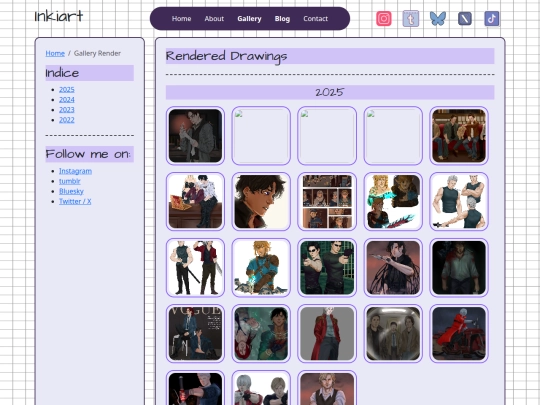
Task: Open the bottom-row blond man in vest thumbnail
Action: click(327, 388)
